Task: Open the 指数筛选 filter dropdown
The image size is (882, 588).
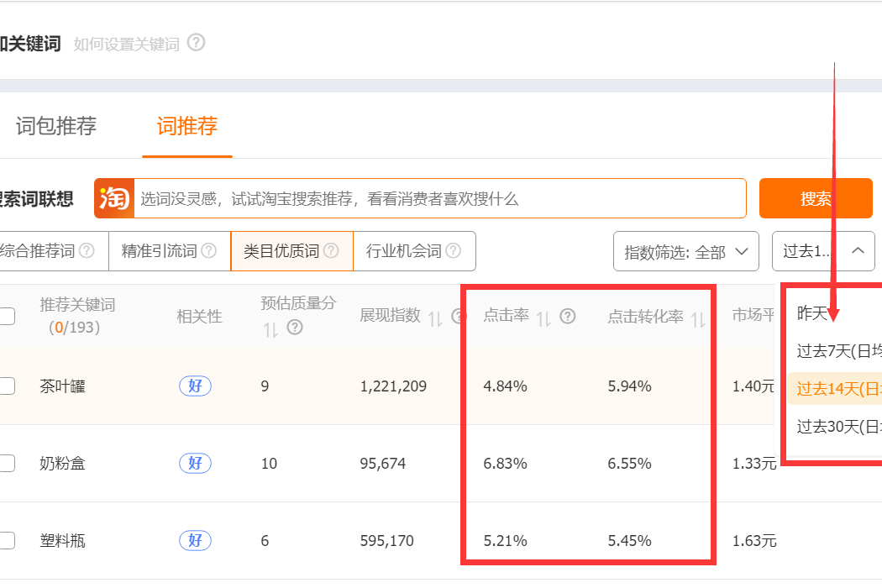Action: pyautogui.click(x=685, y=251)
